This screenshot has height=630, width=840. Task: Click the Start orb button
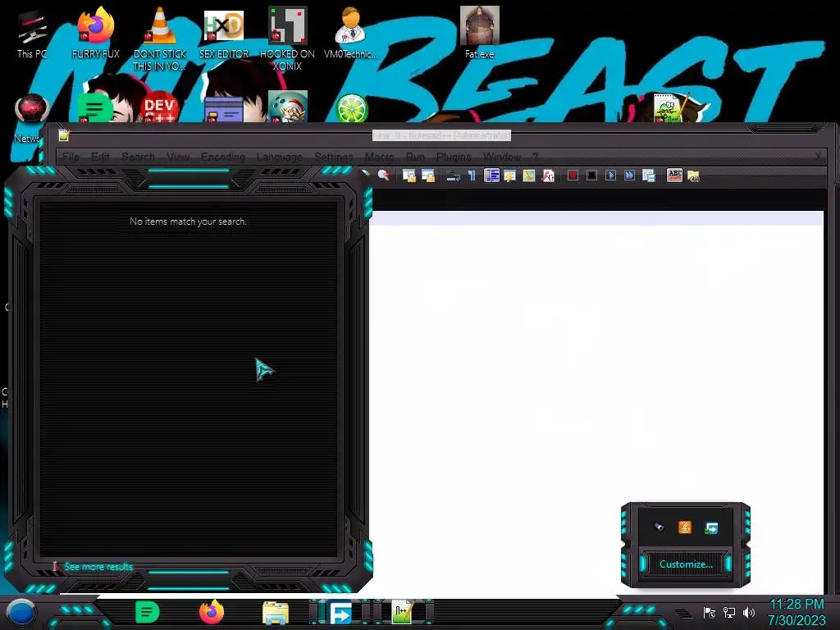click(21, 614)
